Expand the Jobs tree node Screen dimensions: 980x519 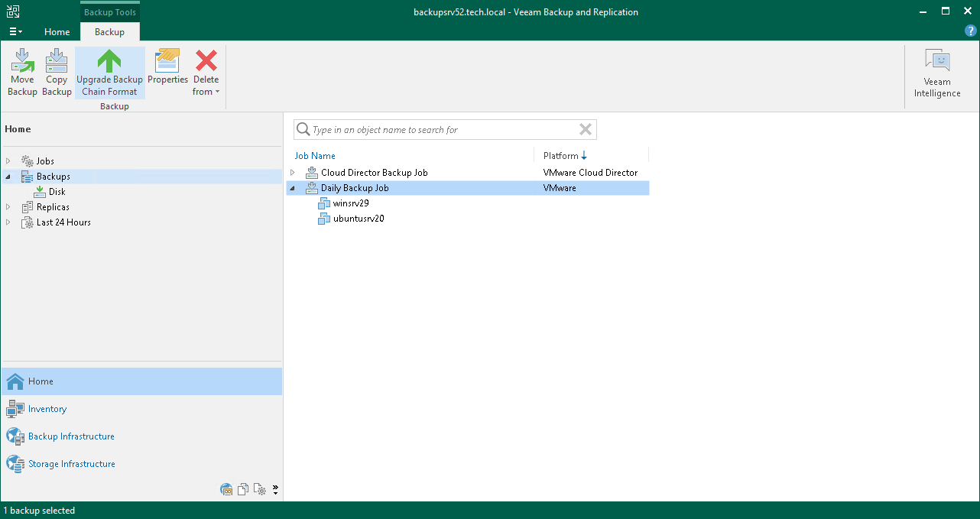point(8,161)
